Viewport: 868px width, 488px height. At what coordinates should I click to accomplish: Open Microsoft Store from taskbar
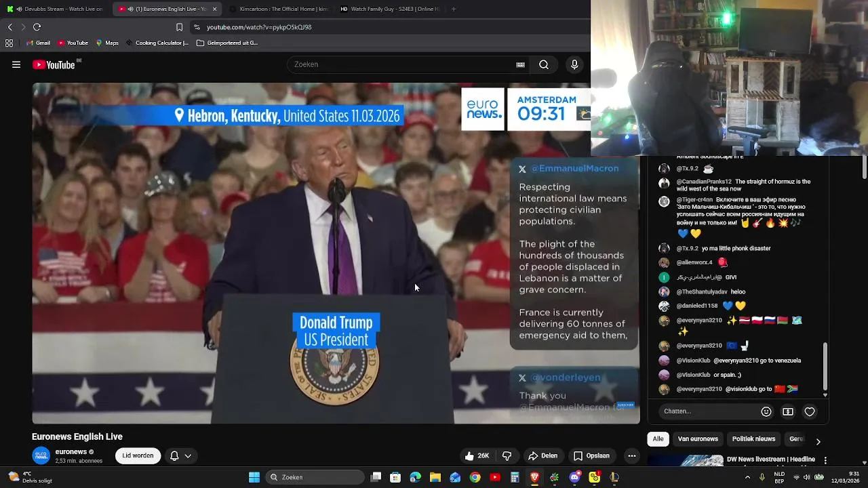[x=395, y=477]
